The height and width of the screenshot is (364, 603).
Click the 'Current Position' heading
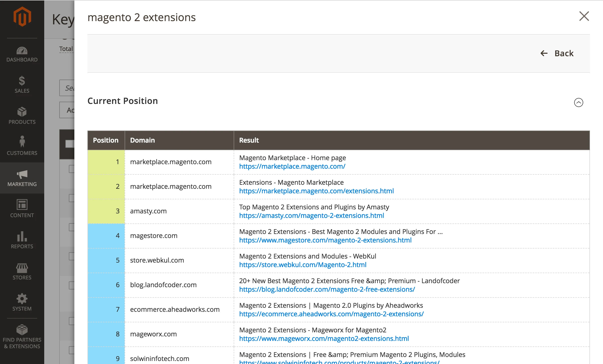pyautogui.click(x=123, y=101)
